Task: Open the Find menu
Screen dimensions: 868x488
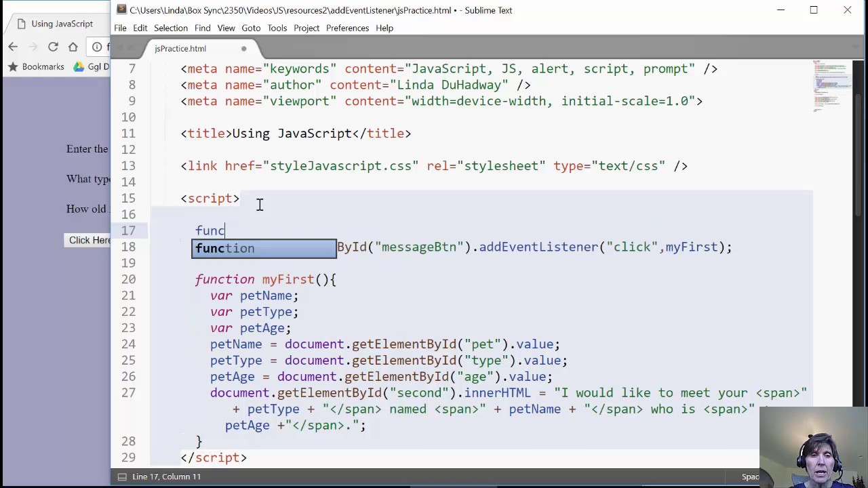Action: tap(203, 28)
